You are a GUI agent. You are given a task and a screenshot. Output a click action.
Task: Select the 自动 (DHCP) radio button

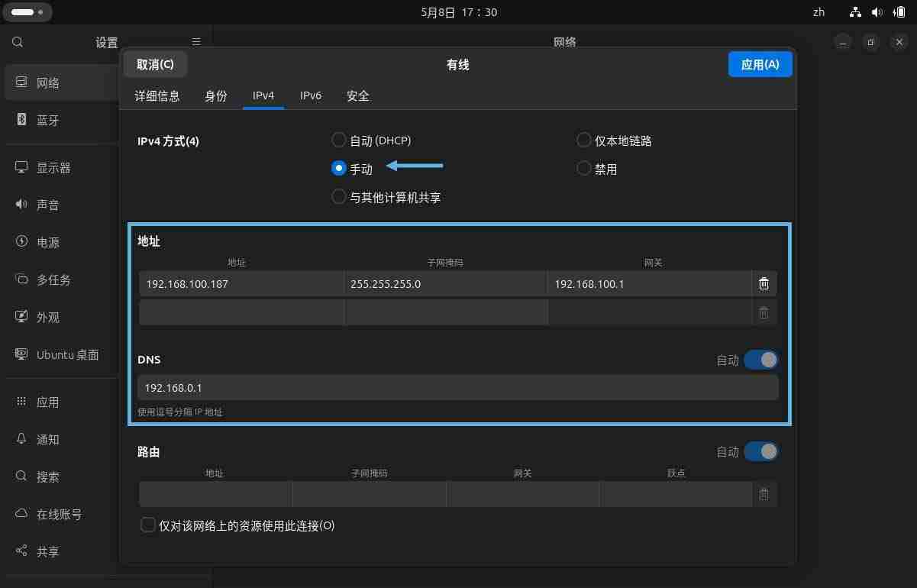coord(338,140)
